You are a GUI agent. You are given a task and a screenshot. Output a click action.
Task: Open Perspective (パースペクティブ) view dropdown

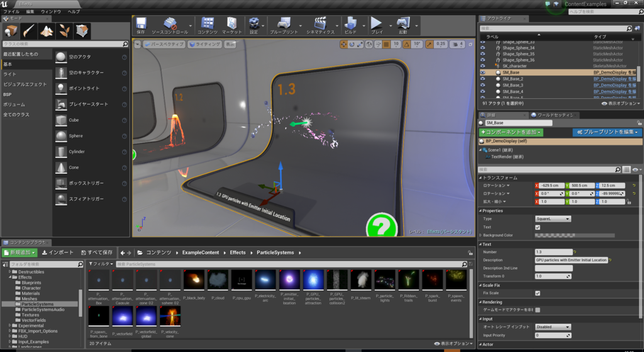(164, 45)
